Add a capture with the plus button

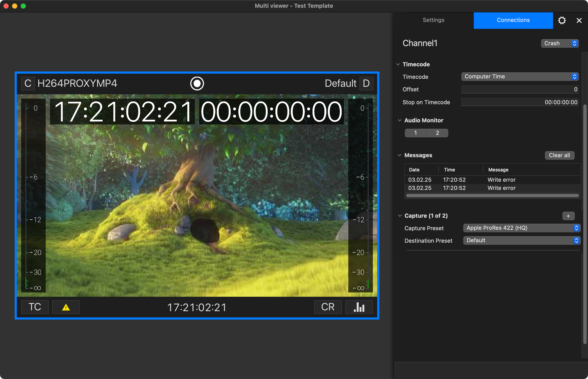pos(568,216)
